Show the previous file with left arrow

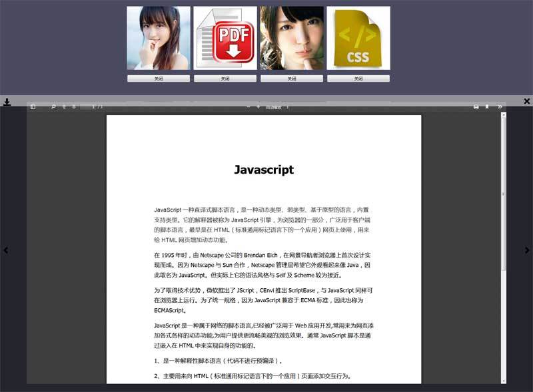click(6, 250)
